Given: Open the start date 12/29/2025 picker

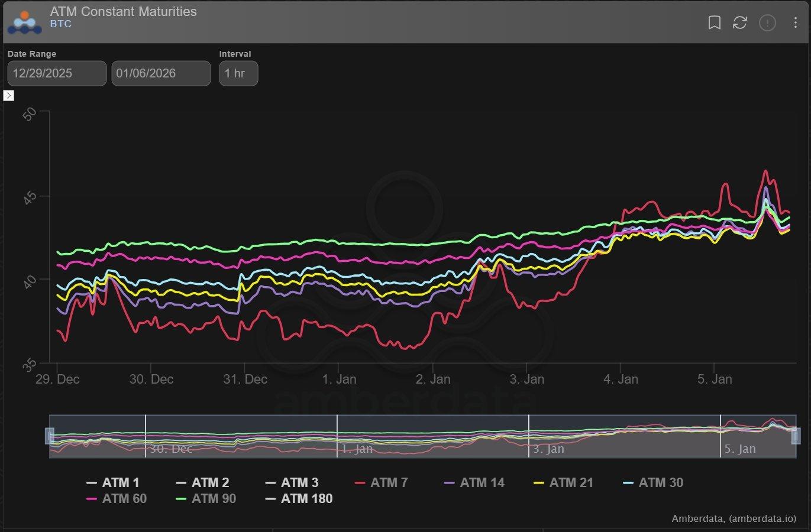Looking at the screenshot, I should (57, 73).
